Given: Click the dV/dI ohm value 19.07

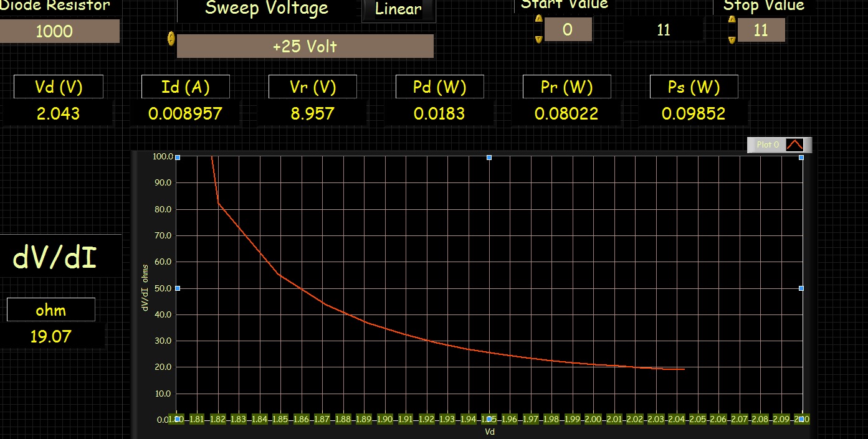Looking at the screenshot, I should (x=51, y=337).
